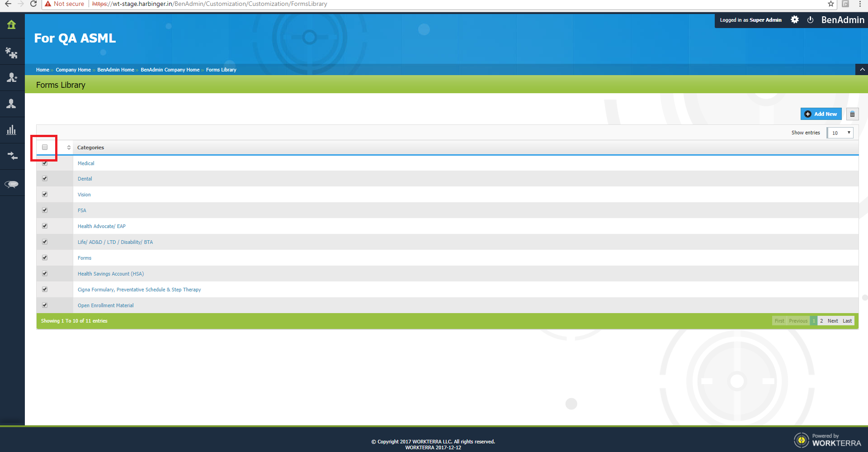Uncheck the Forms row checkbox
Screen dimensions: 868x452
(45, 258)
